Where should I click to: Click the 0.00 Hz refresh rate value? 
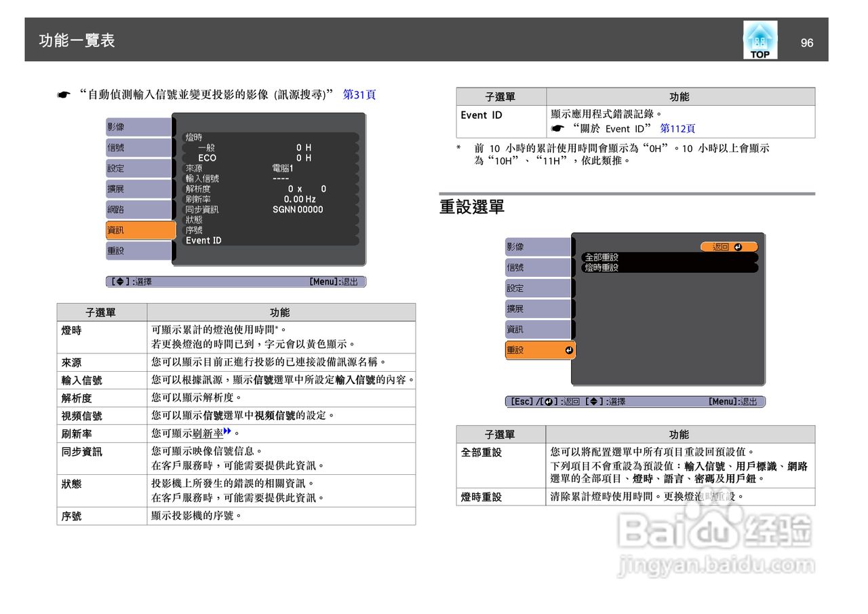coord(300,199)
